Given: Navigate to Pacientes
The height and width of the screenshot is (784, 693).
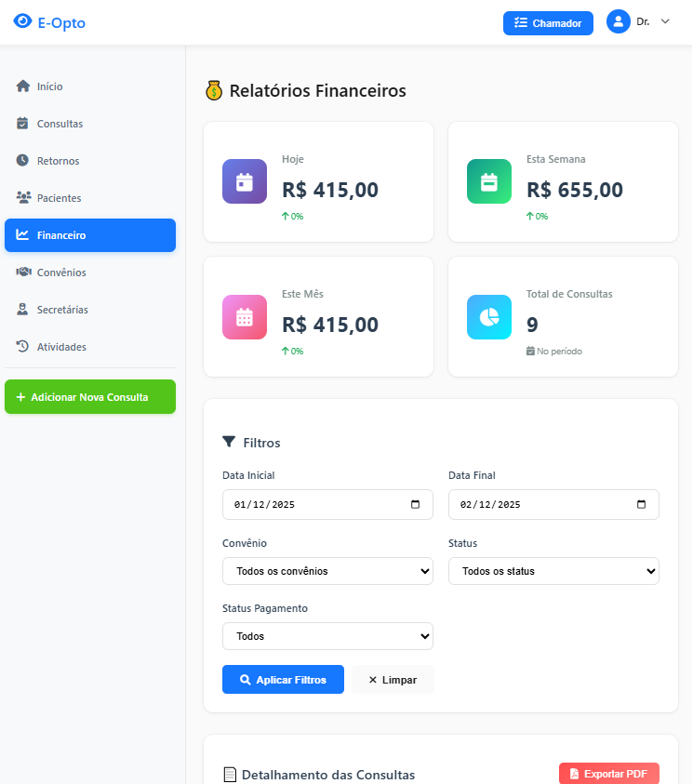Looking at the screenshot, I should click(90, 198).
